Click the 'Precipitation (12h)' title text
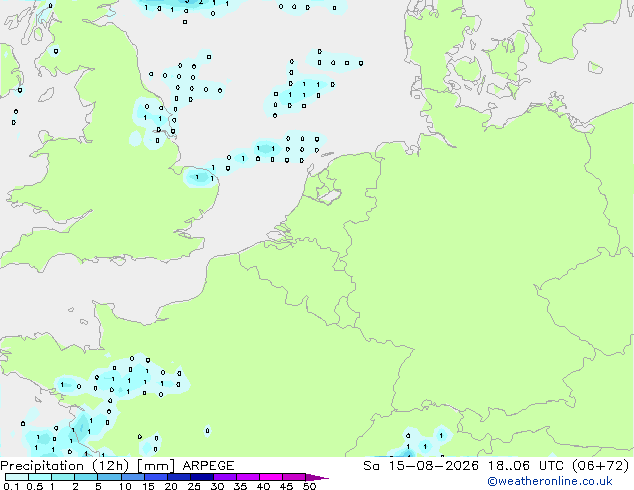This screenshot has height=490, width=634. coord(65,466)
